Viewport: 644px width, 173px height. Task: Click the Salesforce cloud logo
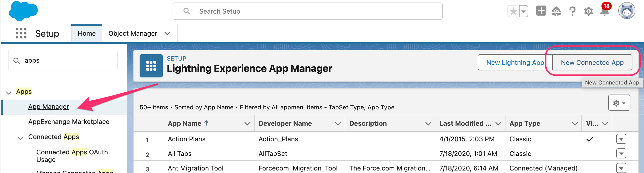point(23,11)
